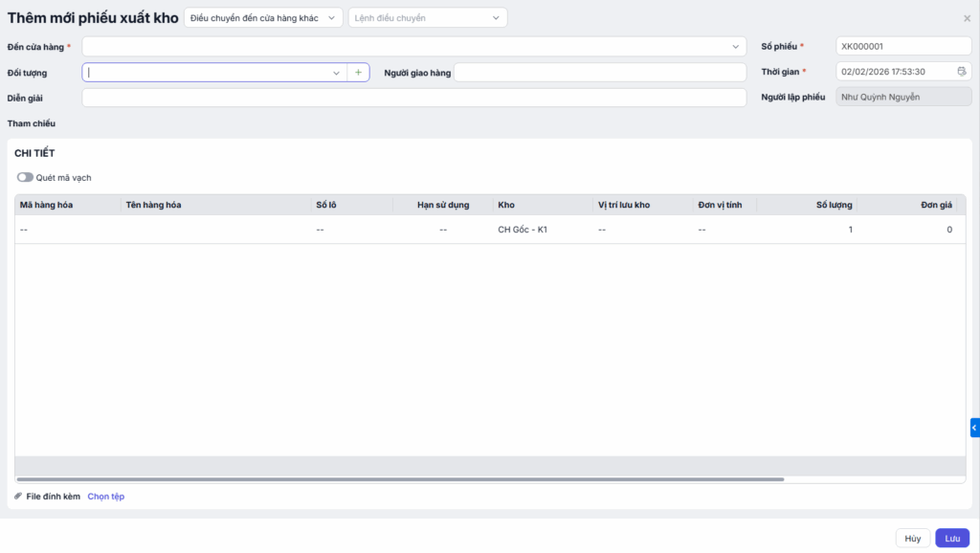Toggle the Quét mã vạch switch
980x553 pixels.
coord(25,177)
